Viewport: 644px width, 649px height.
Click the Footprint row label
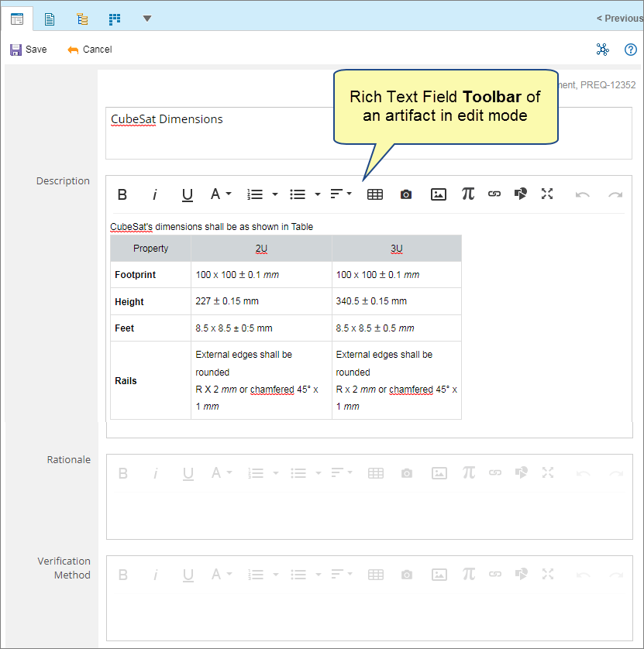136,275
